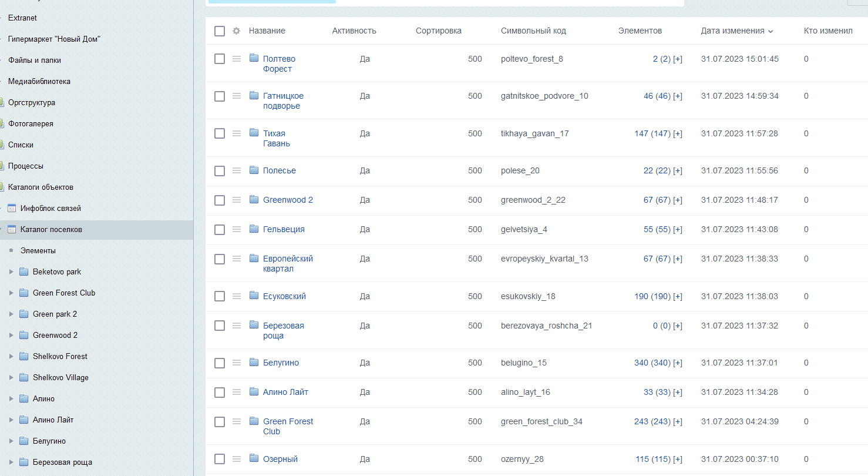The height and width of the screenshot is (476, 868).
Task: Check the Европейский квартал row checkbox
Action: click(x=220, y=259)
